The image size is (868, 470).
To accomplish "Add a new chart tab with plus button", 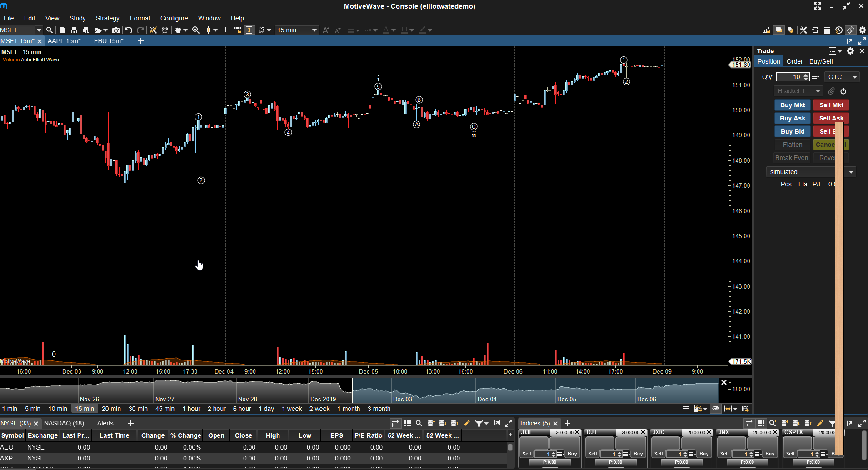I will click(141, 41).
